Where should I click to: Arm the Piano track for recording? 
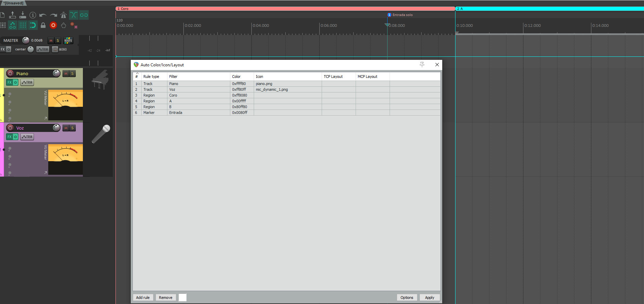coord(10,73)
